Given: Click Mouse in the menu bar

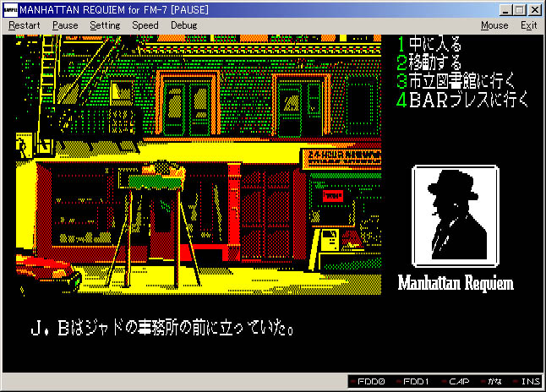Looking at the screenshot, I should (x=494, y=25).
